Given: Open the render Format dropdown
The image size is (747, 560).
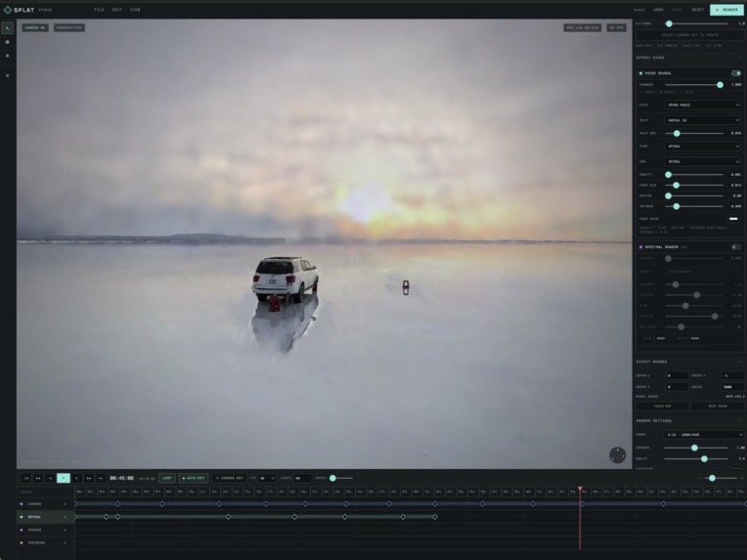Looking at the screenshot, I should (x=703, y=434).
